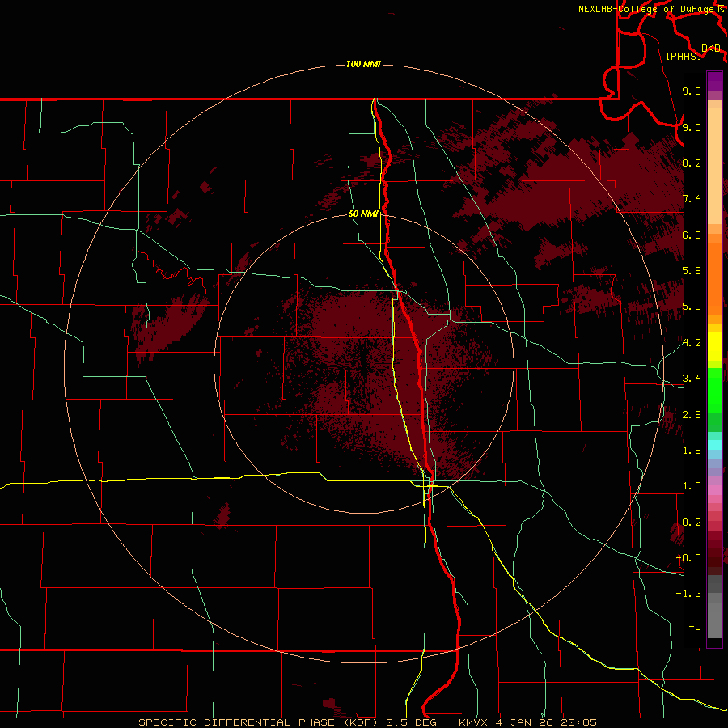Click the 0.2 scale value
Viewport: 728px width, 728px height.
click(x=692, y=523)
